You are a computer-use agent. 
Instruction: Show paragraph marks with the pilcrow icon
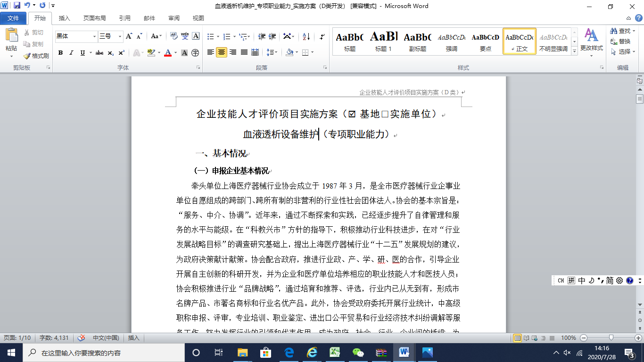pos(322,36)
